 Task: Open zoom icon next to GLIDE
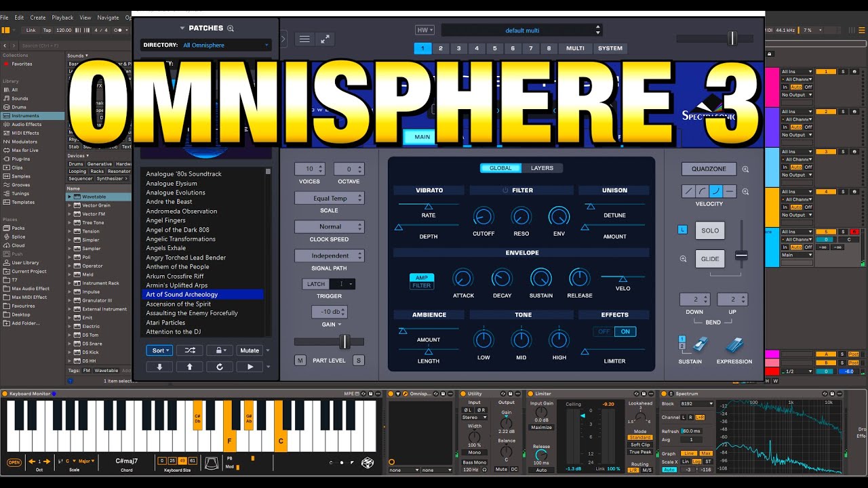pos(684,259)
